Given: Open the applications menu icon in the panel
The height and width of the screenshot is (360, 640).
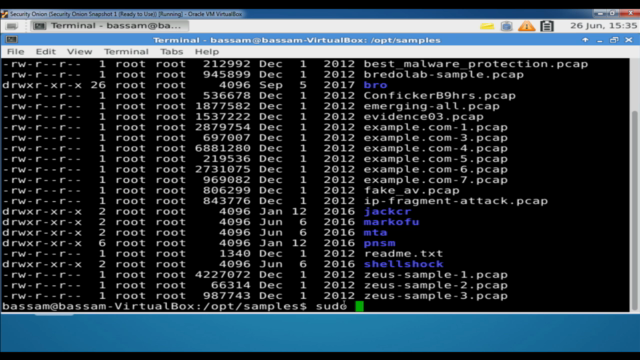Looking at the screenshot, I should 12,26.
